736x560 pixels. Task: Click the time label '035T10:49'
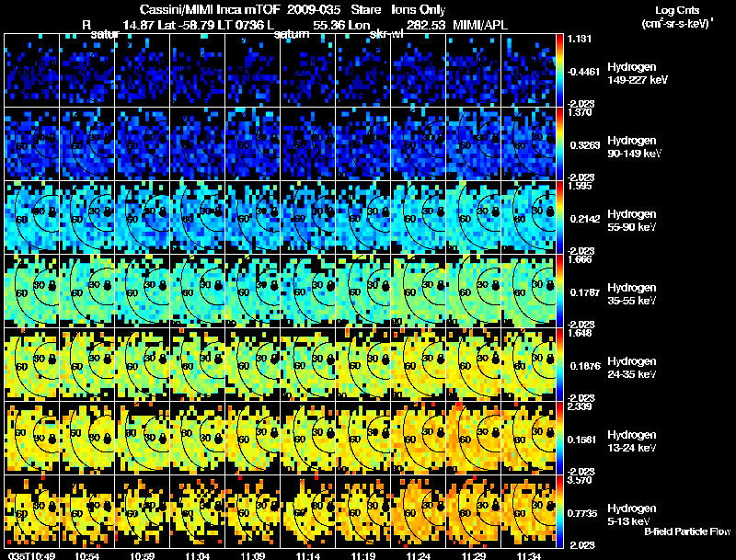pos(32,555)
